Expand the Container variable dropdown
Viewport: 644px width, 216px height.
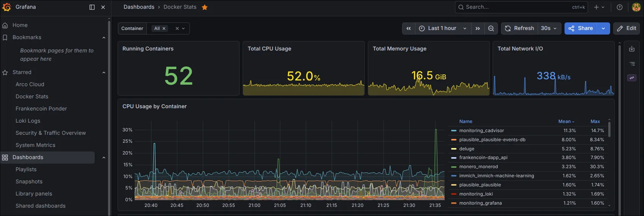pos(183,28)
